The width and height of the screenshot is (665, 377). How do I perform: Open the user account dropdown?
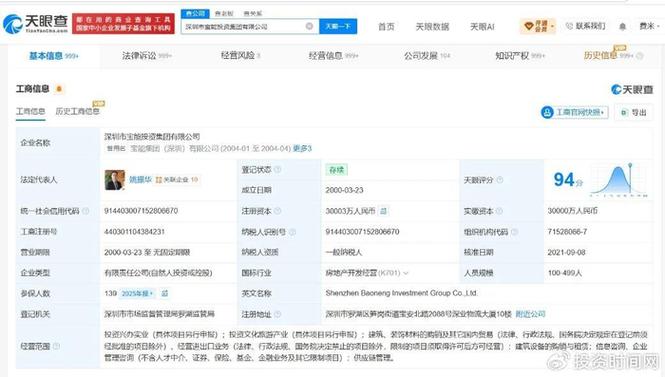tap(649, 26)
